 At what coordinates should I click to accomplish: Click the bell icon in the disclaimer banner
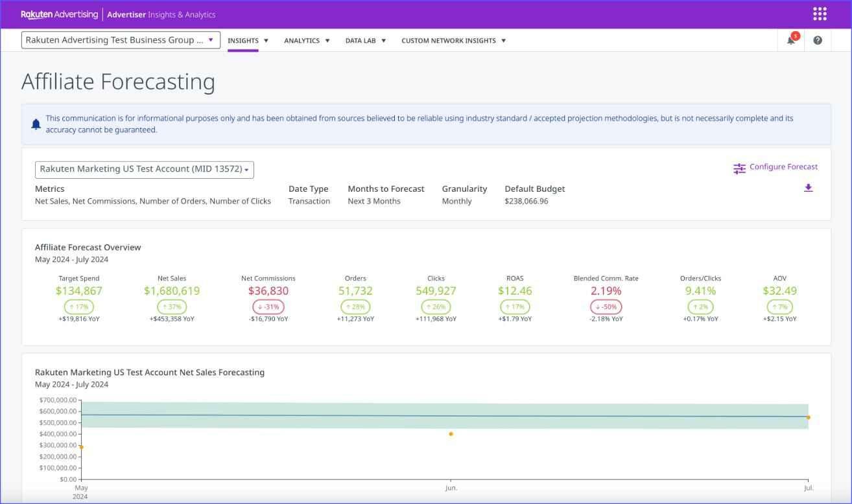pyautogui.click(x=36, y=123)
